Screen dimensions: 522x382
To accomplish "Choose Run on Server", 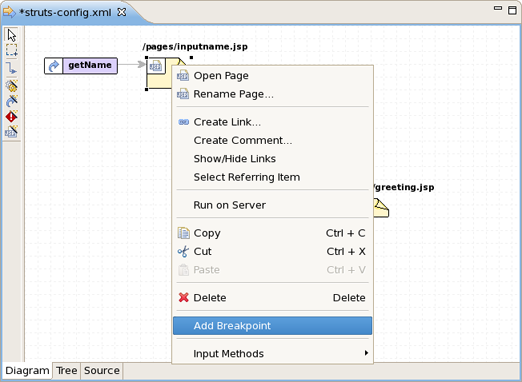I will coord(272,205).
